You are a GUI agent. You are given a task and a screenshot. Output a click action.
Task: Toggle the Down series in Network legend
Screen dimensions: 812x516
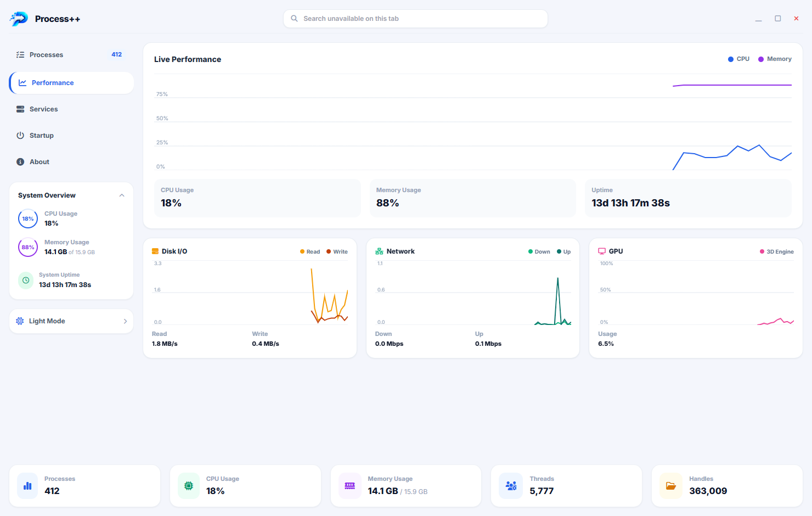coord(539,252)
